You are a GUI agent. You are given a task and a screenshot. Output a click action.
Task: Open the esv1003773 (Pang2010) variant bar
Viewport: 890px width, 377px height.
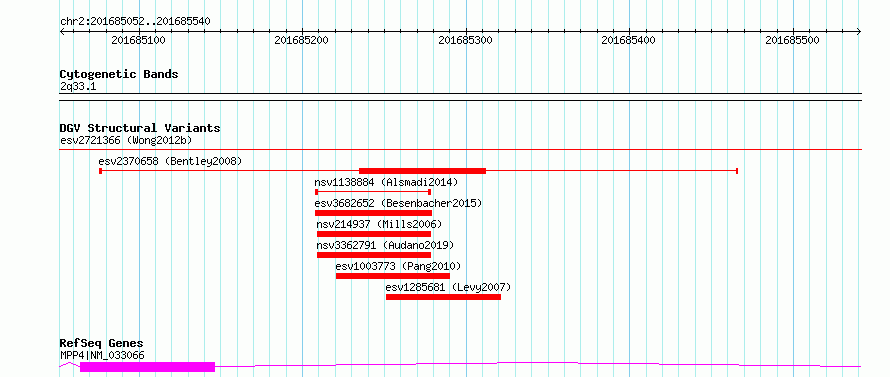pyautogui.click(x=393, y=276)
